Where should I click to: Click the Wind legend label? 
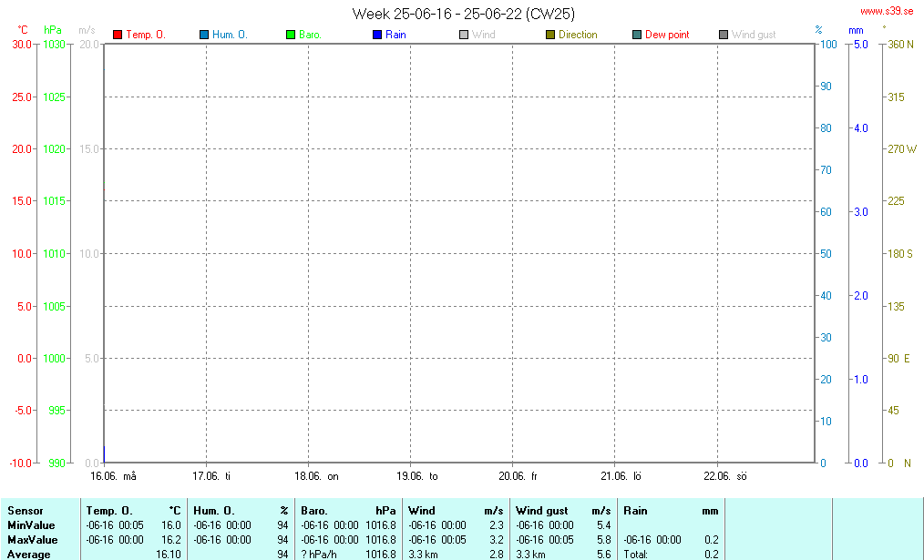483,35
